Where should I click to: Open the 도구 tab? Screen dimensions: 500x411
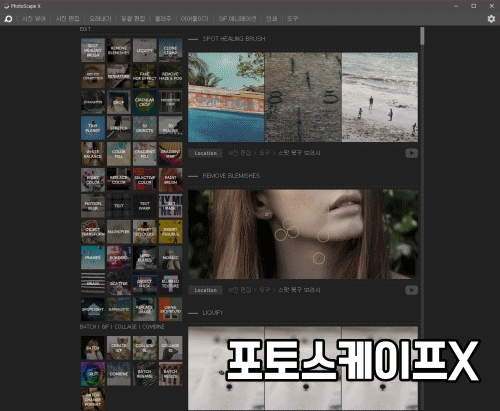pos(292,19)
